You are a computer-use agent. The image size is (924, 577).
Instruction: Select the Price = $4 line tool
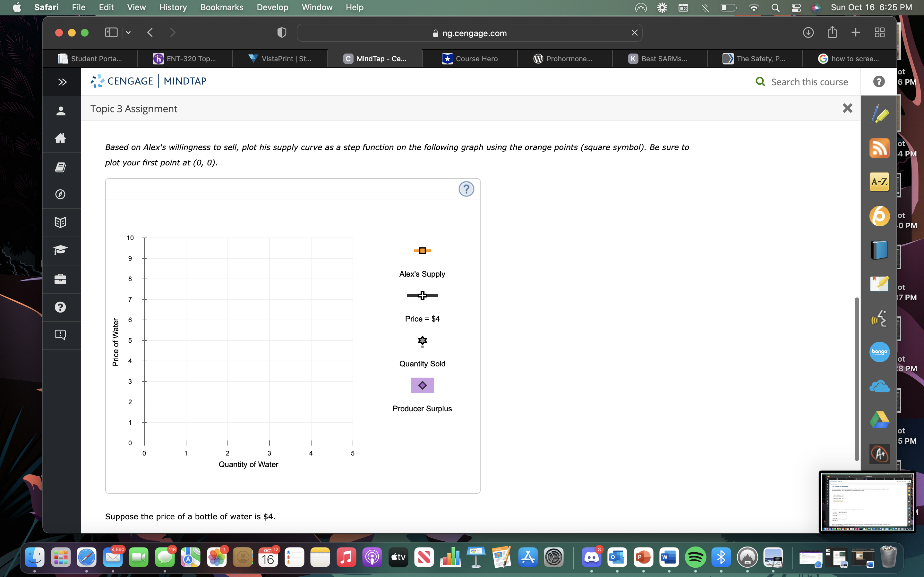pyautogui.click(x=422, y=295)
